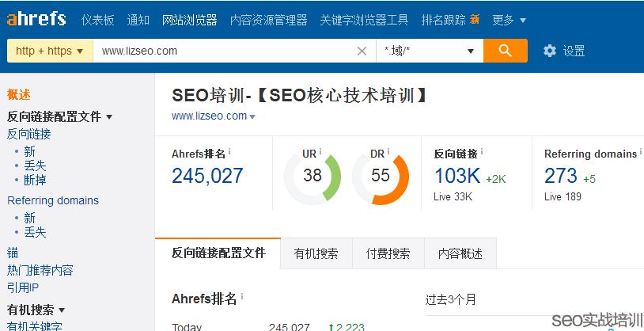Screen dimensions: 644x331
Task: Switch to the 付费搜索 tab
Action: click(388, 253)
